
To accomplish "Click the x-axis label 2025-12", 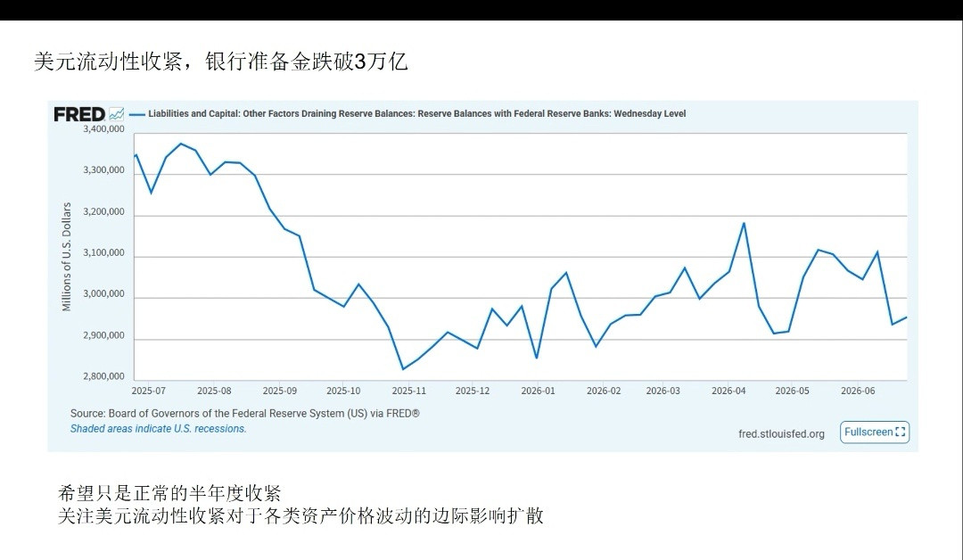I will point(473,391).
